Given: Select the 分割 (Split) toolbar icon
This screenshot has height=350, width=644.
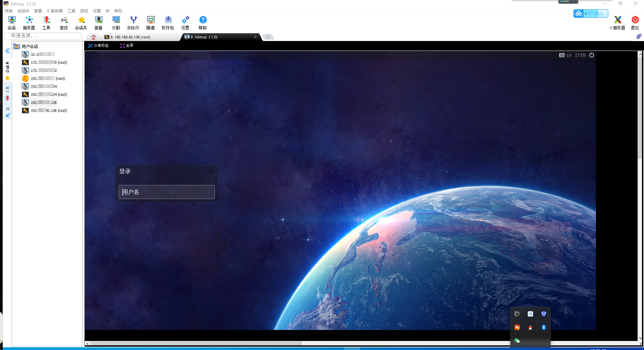Looking at the screenshot, I should pyautogui.click(x=116, y=23).
